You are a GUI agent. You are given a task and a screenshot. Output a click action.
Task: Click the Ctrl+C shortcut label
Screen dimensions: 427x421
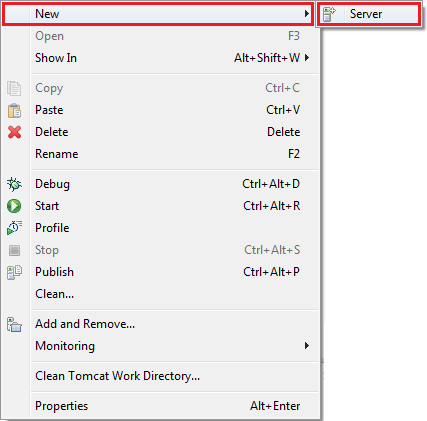click(283, 88)
